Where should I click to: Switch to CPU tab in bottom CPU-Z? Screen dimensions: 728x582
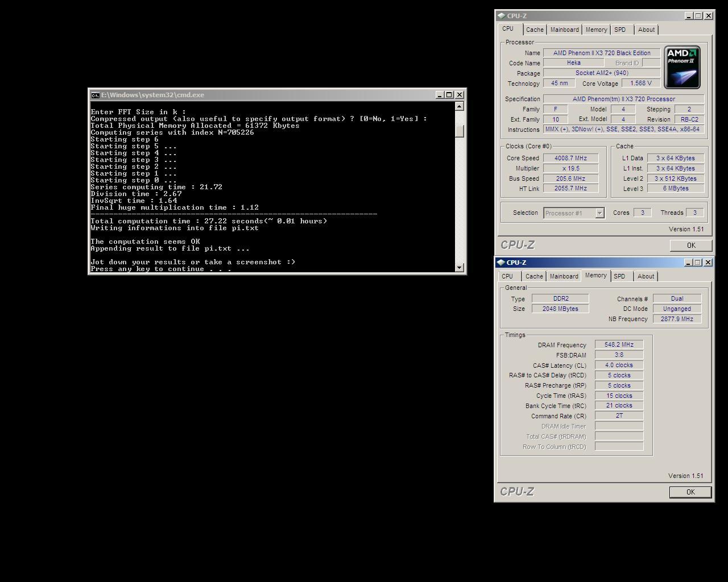[x=507, y=276]
